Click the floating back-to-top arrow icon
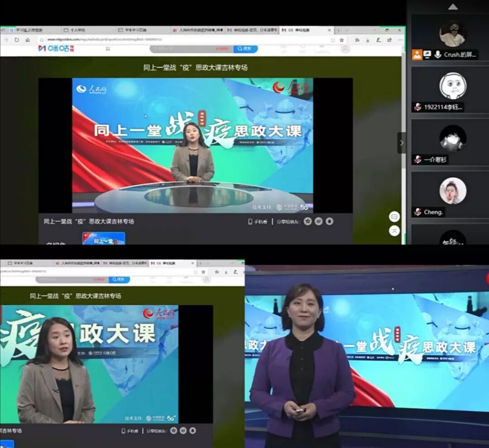489x448 pixels. [x=394, y=231]
